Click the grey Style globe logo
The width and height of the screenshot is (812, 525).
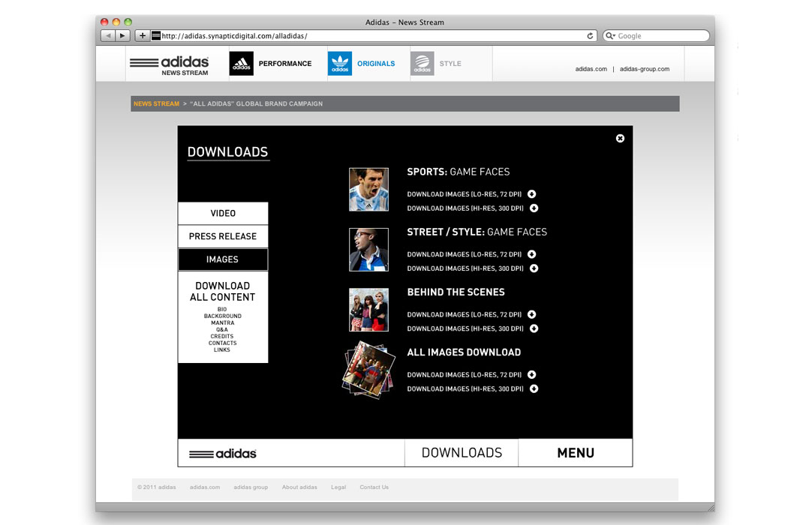(422, 64)
